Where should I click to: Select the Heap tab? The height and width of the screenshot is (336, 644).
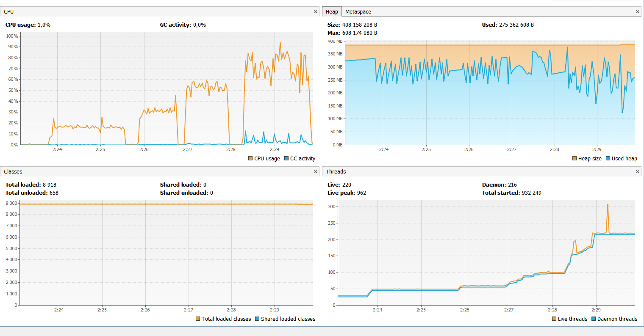332,12
